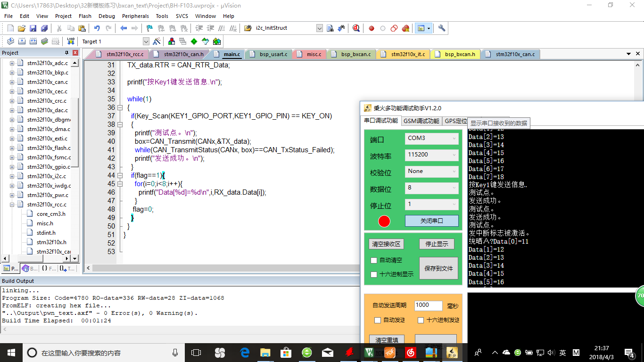Insert breakpoint with red dot icon
Screen dimensions: 644x362
[x=372, y=28]
